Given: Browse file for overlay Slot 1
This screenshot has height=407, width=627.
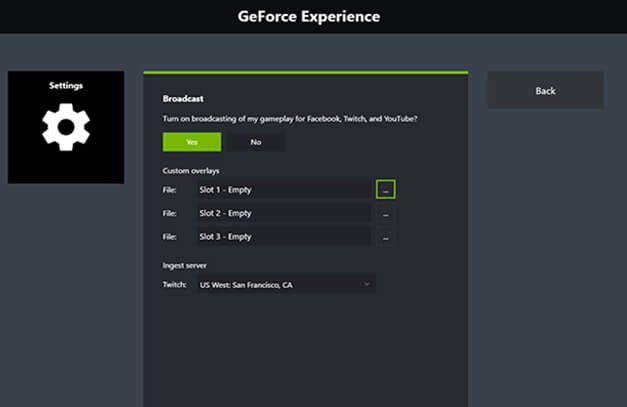Looking at the screenshot, I should pos(385,190).
